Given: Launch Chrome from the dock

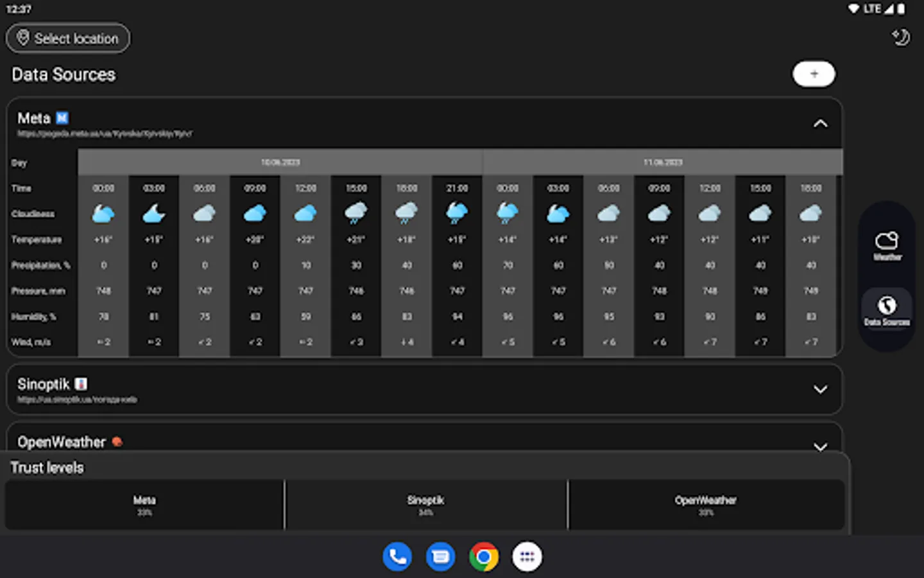Looking at the screenshot, I should (x=484, y=557).
